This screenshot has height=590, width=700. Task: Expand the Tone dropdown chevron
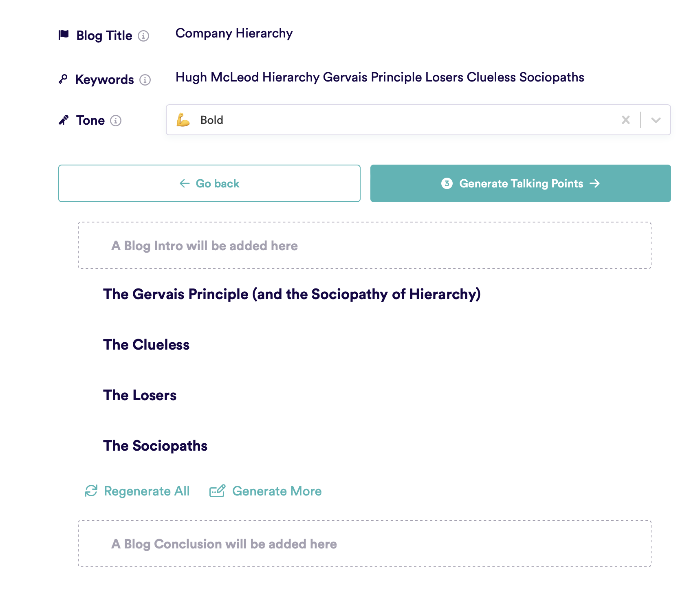pyautogui.click(x=656, y=120)
